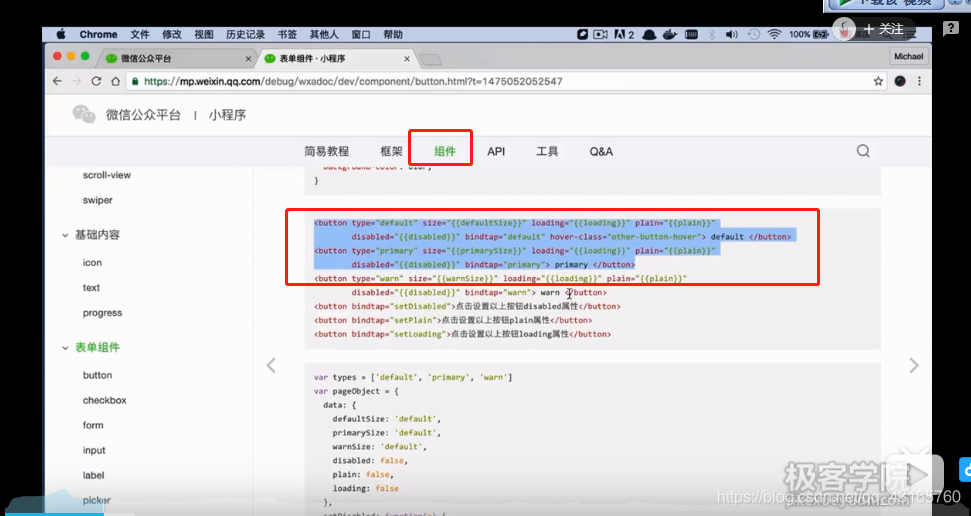
Task: Switch to the 微信公众平台 tab
Action: click(x=176, y=58)
